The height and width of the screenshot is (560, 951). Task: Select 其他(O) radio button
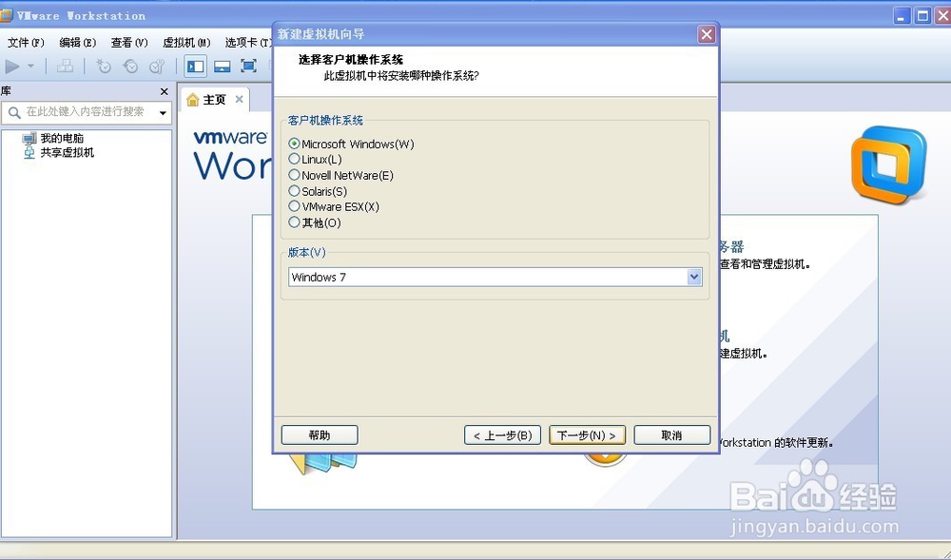tap(294, 222)
